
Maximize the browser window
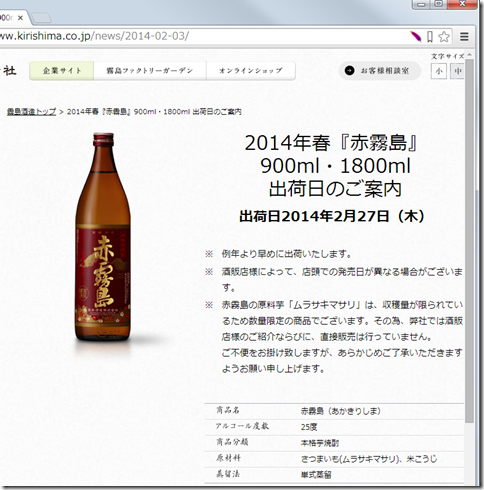(x=439, y=4)
